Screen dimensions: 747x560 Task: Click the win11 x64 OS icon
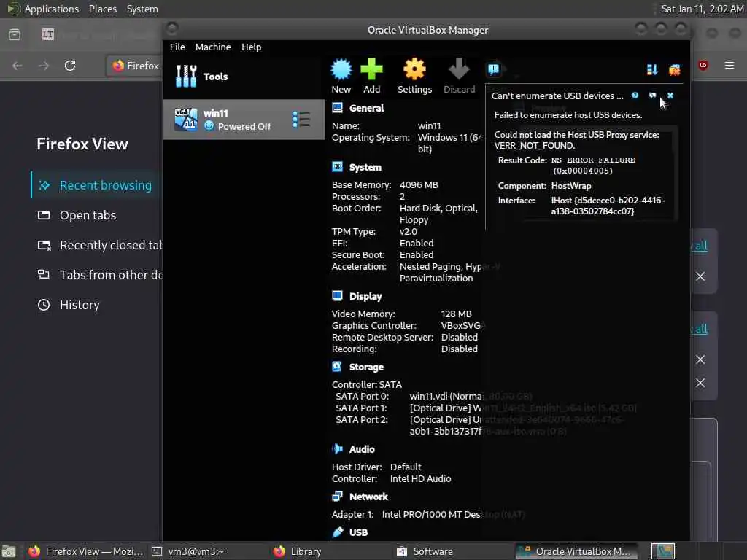[x=186, y=119]
